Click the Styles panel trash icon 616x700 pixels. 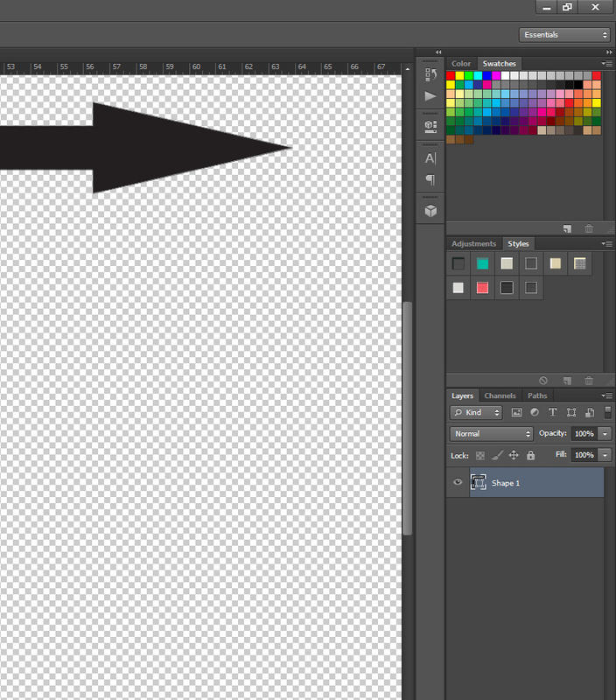coord(589,381)
